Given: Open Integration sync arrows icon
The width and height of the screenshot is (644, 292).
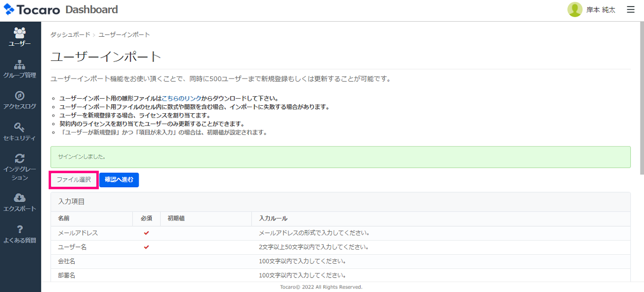Looking at the screenshot, I should coord(20,159).
